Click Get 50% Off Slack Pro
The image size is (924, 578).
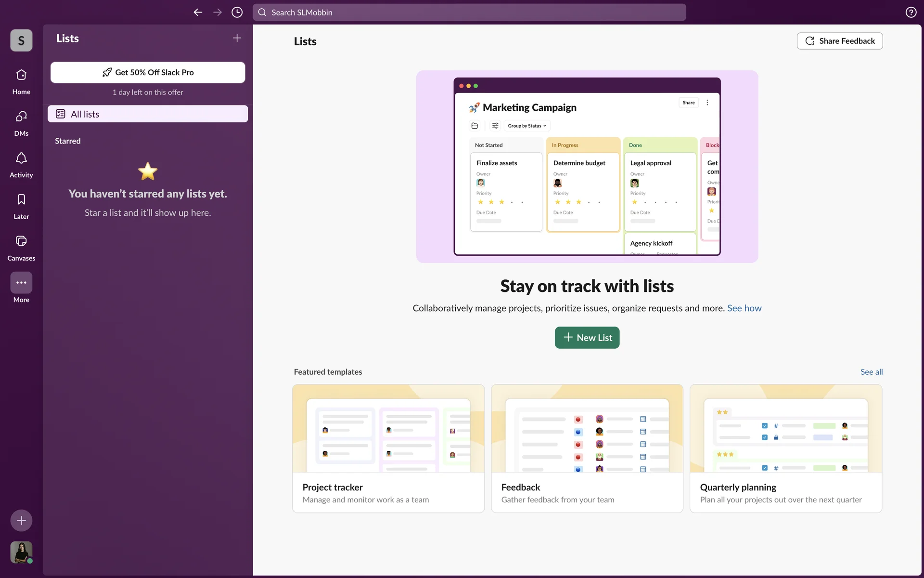coord(148,72)
